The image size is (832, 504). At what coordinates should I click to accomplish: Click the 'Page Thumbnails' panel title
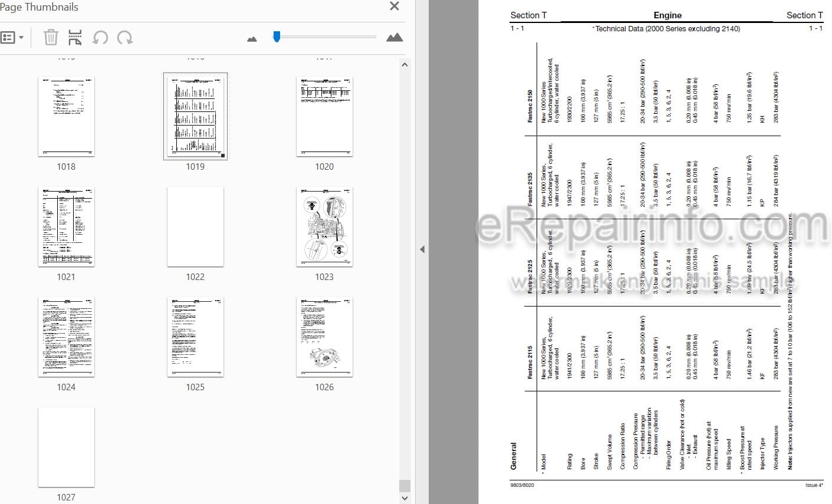39,7
